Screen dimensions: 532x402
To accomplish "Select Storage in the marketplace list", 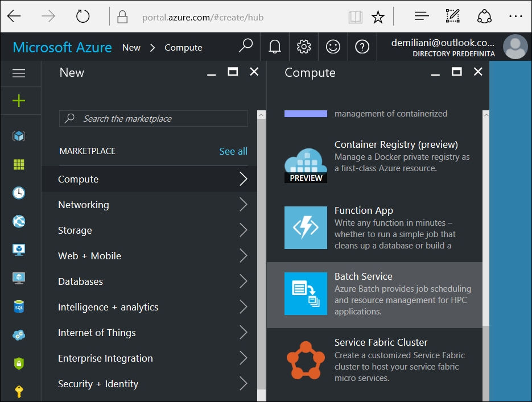I will pyautogui.click(x=149, y=230).
